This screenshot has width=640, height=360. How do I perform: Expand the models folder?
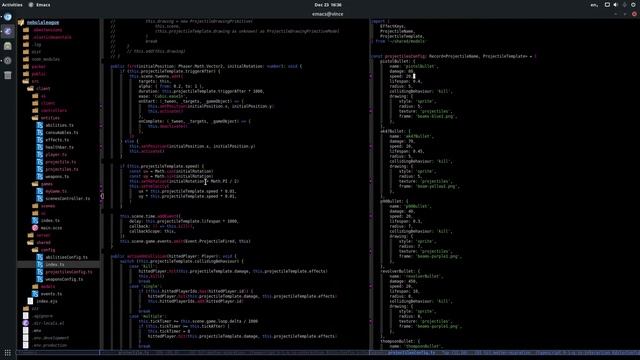tap(48, 287)
